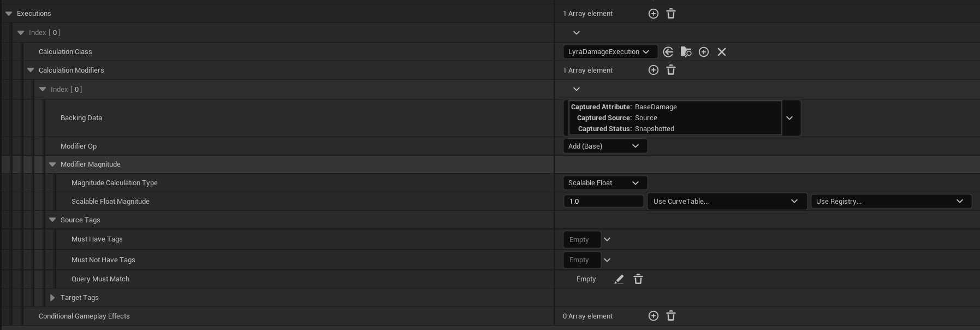The image size is (980, 330).
Task: Expand the Target Tags section
Action: [52, 298]
